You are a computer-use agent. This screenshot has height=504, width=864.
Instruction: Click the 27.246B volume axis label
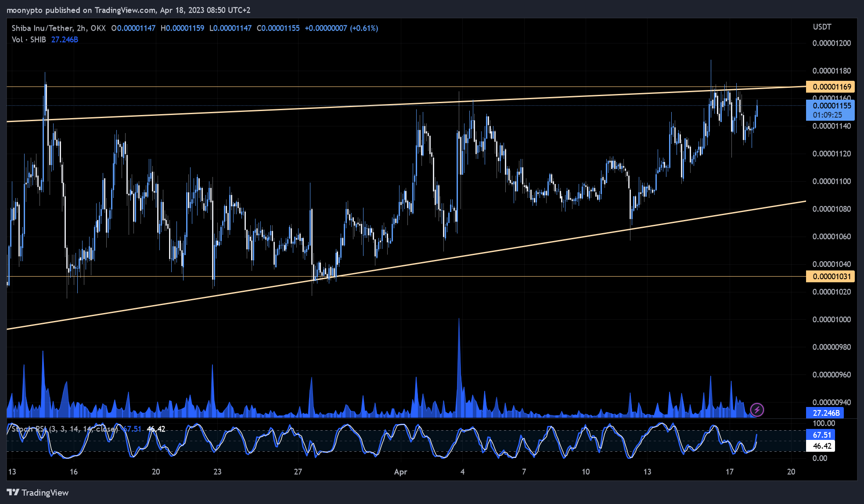click(824, 413)
